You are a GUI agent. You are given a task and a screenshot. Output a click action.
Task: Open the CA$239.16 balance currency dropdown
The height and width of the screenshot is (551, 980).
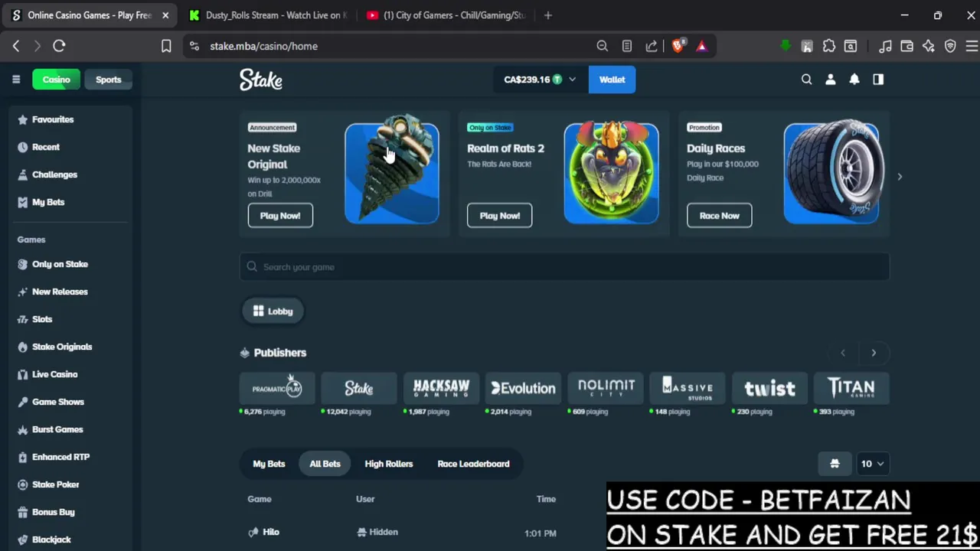coord(540,80)
